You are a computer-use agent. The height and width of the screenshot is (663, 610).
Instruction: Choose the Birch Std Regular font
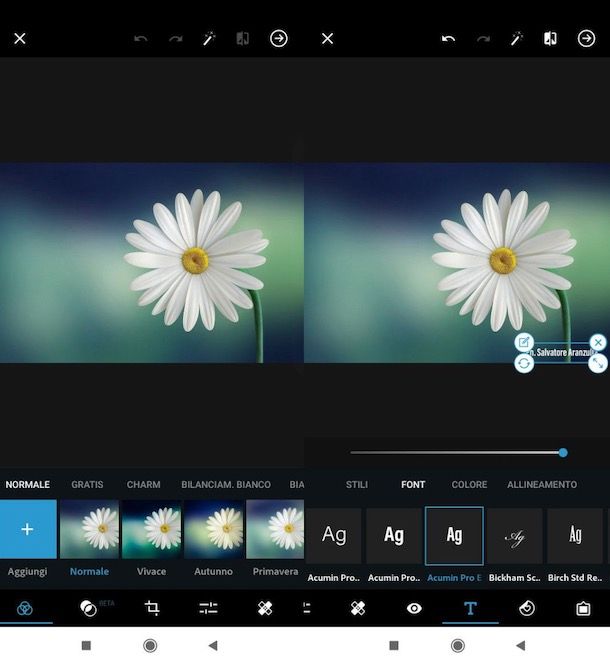575,536
